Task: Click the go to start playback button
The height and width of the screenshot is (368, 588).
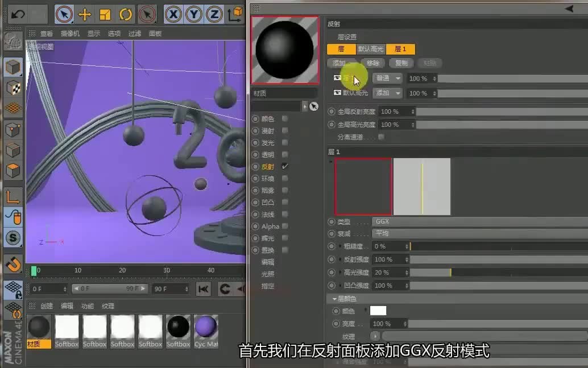Action: coord(203,289)
